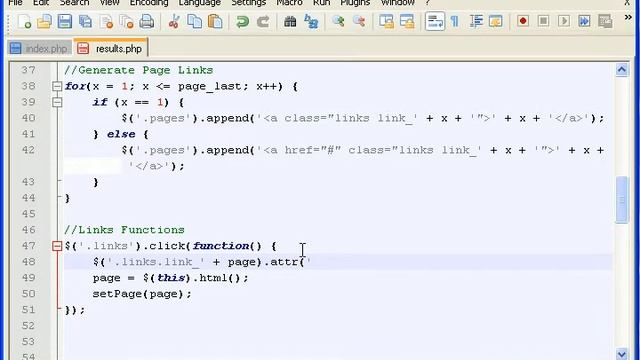640x360 pixels.
Task: Toggle the Word Wrap toolbar button
Action: [435, 21]
